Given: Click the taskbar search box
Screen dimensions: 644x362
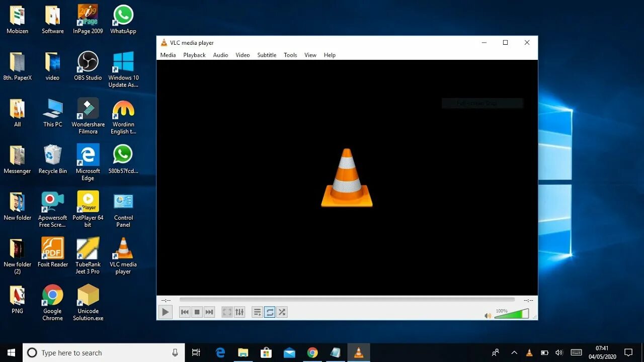Looking at the screenshot, I should (x=104, y=353).
